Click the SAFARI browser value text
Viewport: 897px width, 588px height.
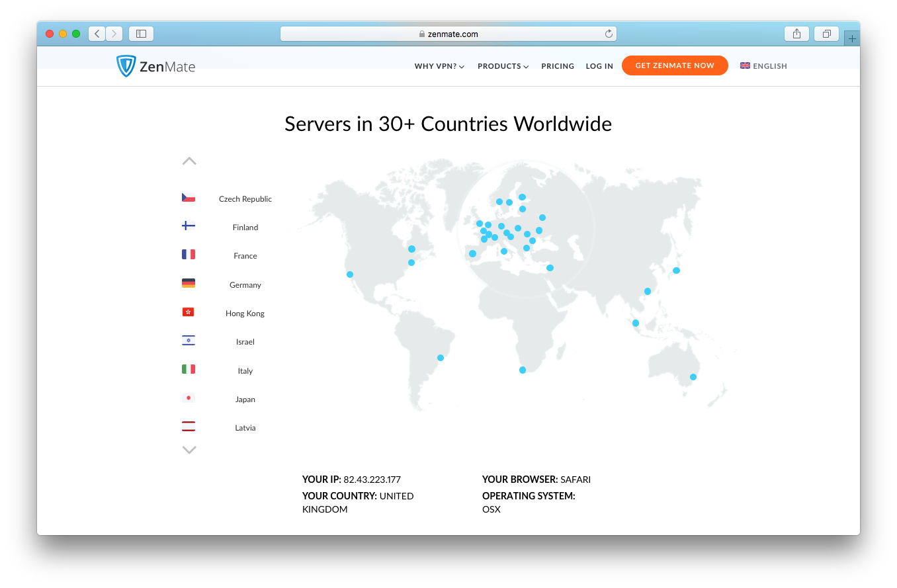[576, 480]
